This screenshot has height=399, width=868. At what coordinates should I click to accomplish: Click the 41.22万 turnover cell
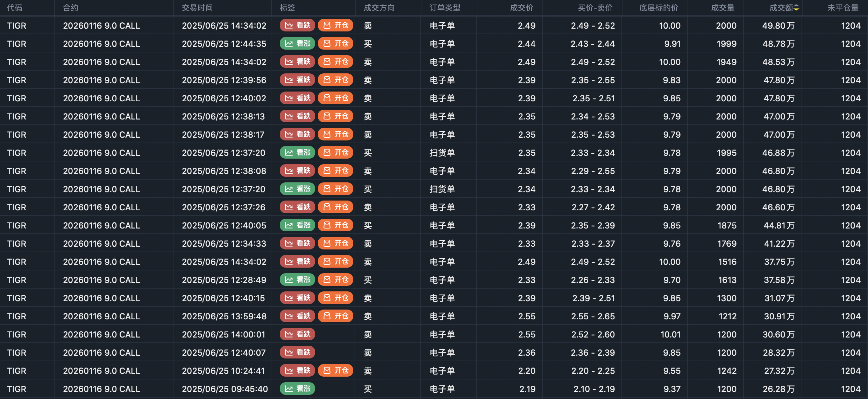(780, 244)
